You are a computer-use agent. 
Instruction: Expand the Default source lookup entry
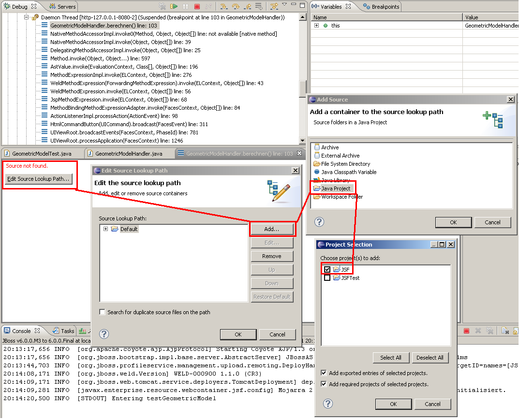point(105,229)
